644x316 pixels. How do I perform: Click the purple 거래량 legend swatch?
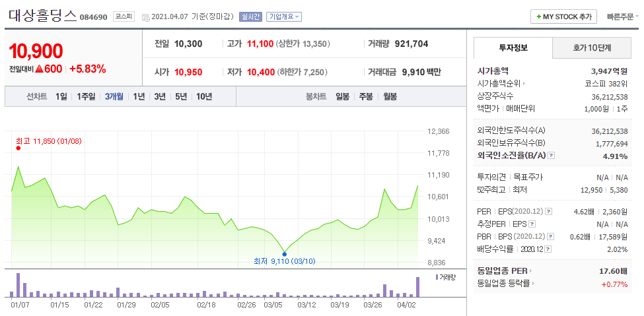pos(437,277)
